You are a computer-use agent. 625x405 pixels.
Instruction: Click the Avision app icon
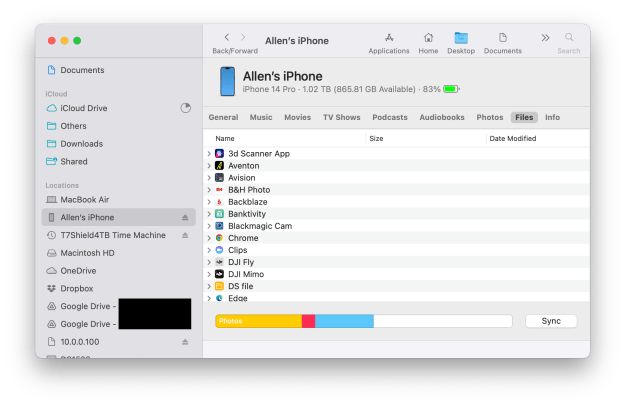[x=219, y=178]
